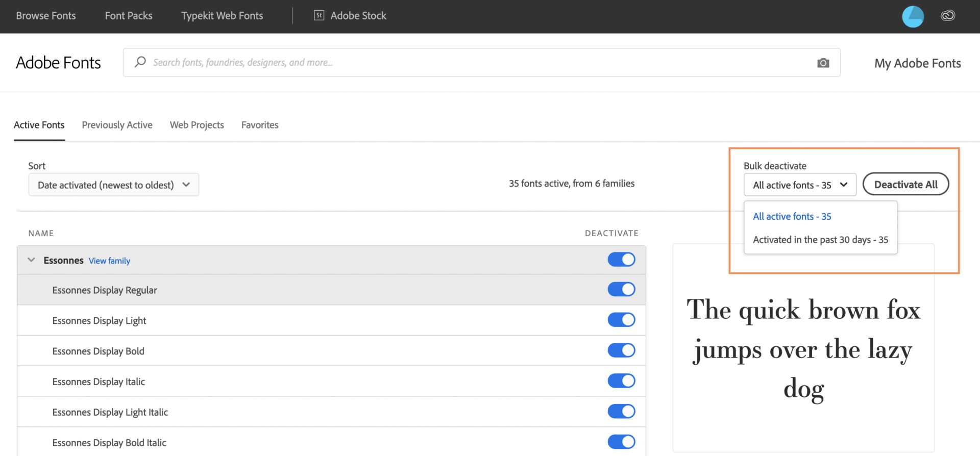Image resolution: width=980 pixels, height=456 pixels.
Task: Select Essonnes Display Light row name
Action: pyautogui.click(x=99, y=321)
